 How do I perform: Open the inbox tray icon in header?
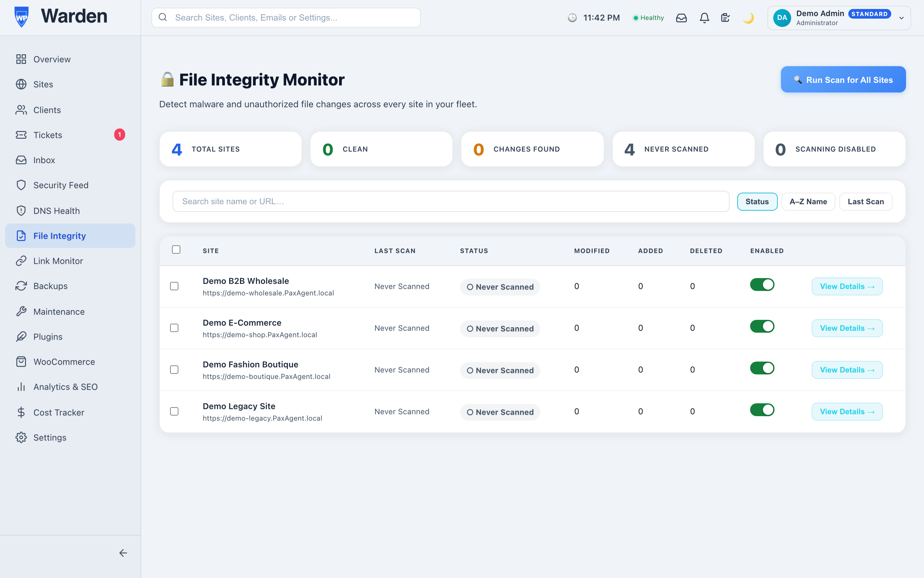pyautogui.click(x=681, y=18)
